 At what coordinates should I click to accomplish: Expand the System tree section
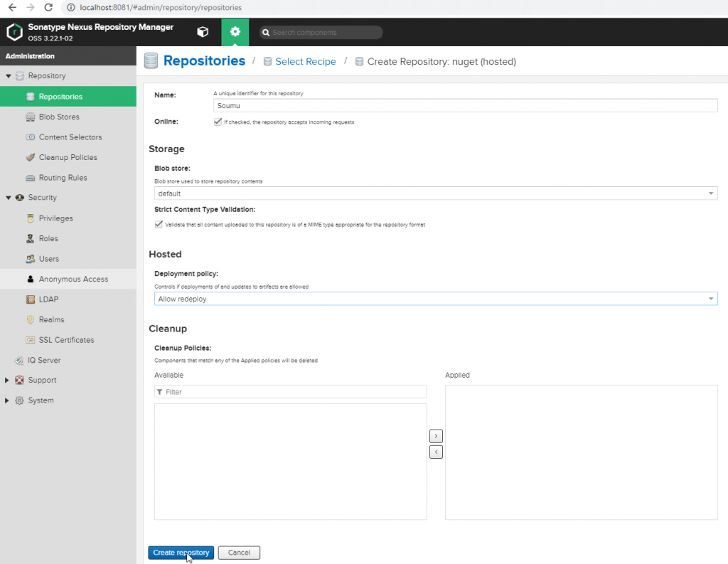click(7, 400)
